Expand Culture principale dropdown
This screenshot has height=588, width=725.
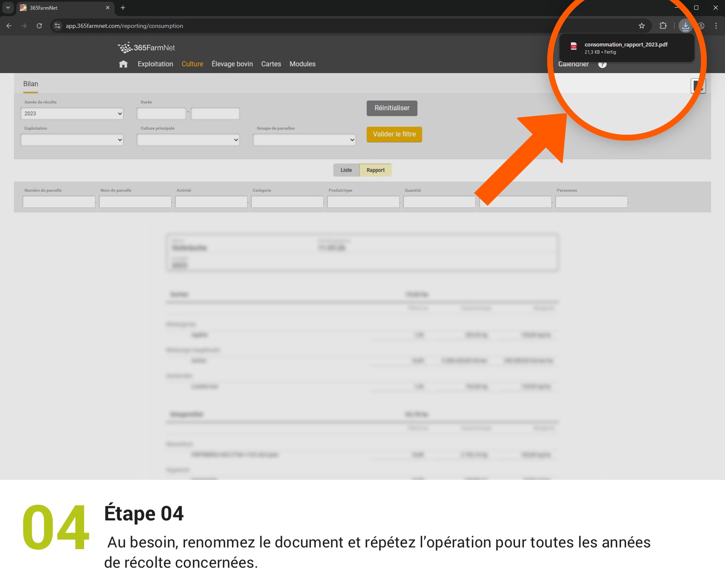[188, 140]
